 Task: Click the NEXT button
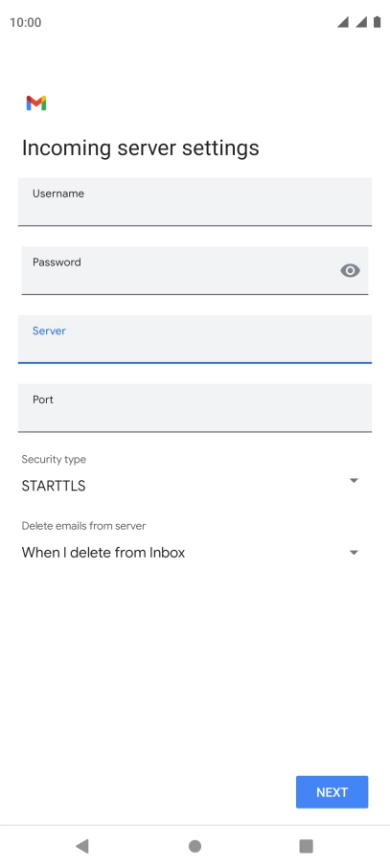coord(332,792)
